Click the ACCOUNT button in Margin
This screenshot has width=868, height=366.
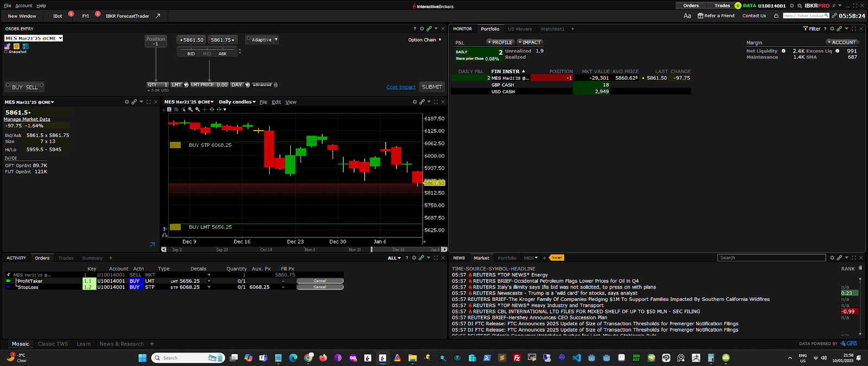[x=841, y=42]
